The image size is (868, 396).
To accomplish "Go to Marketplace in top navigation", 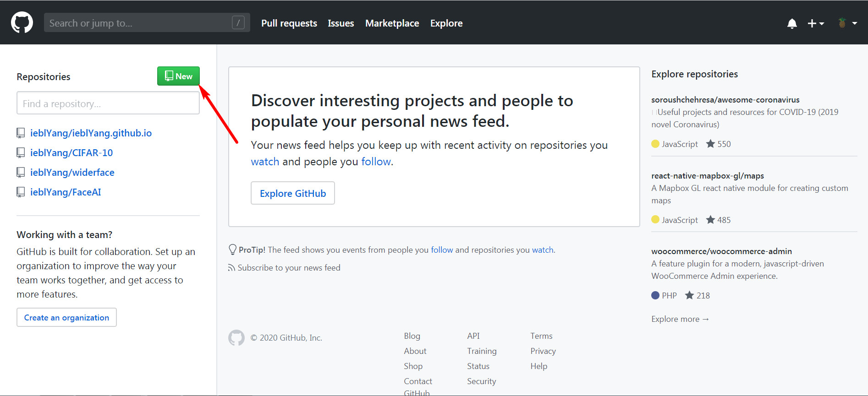I will click(392, 23).
